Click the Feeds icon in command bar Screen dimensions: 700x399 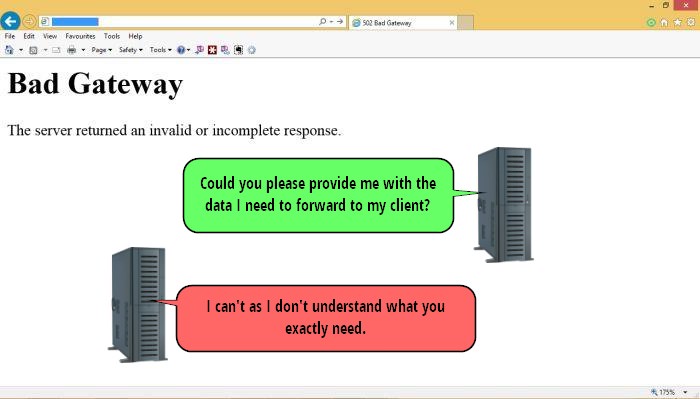pyautogui.click(x=33, y=50)
